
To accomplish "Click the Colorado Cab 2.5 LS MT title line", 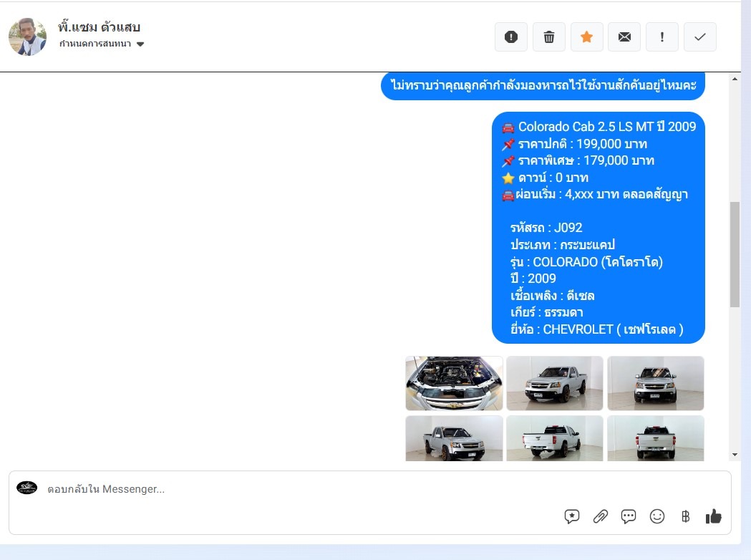I will coord(599,127).
